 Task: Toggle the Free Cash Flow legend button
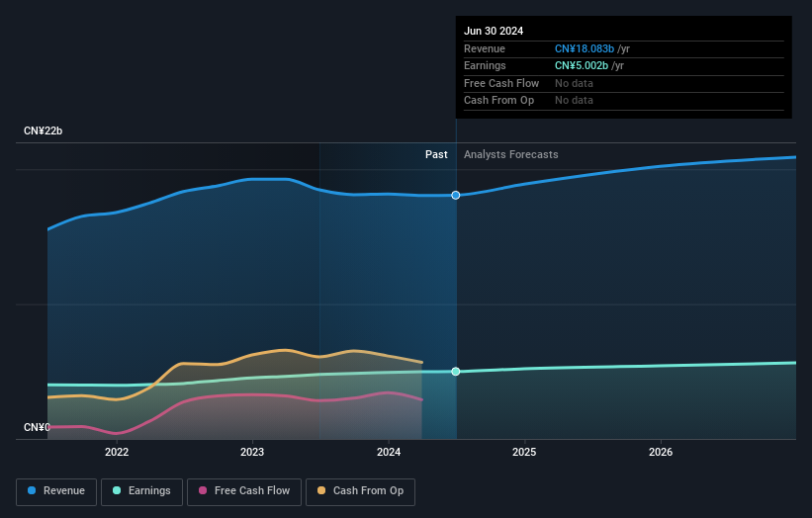[244, 491]
